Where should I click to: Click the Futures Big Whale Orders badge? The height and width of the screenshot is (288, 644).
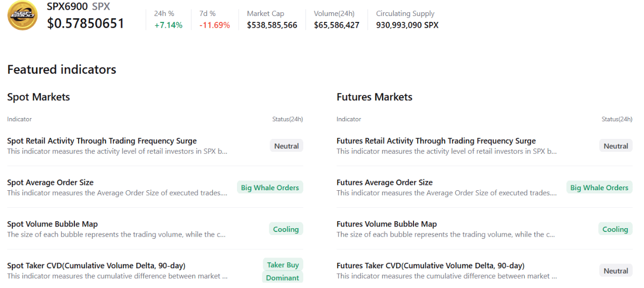point(599,188)
